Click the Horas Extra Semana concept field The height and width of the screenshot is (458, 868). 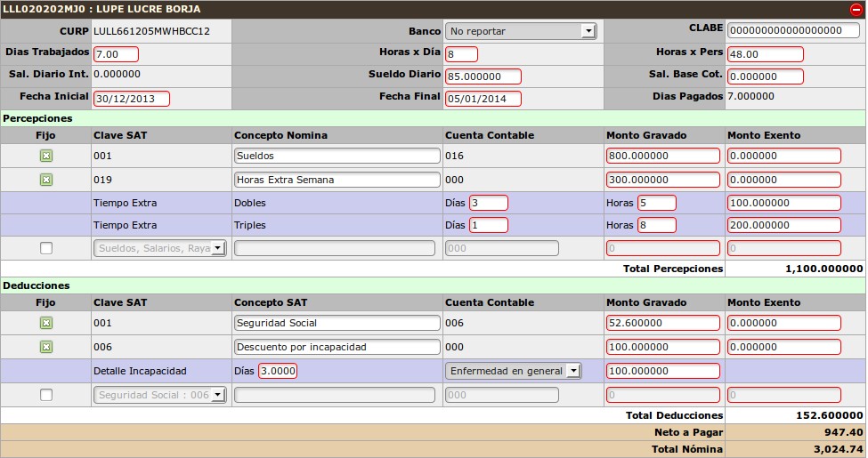pos(337,180)
